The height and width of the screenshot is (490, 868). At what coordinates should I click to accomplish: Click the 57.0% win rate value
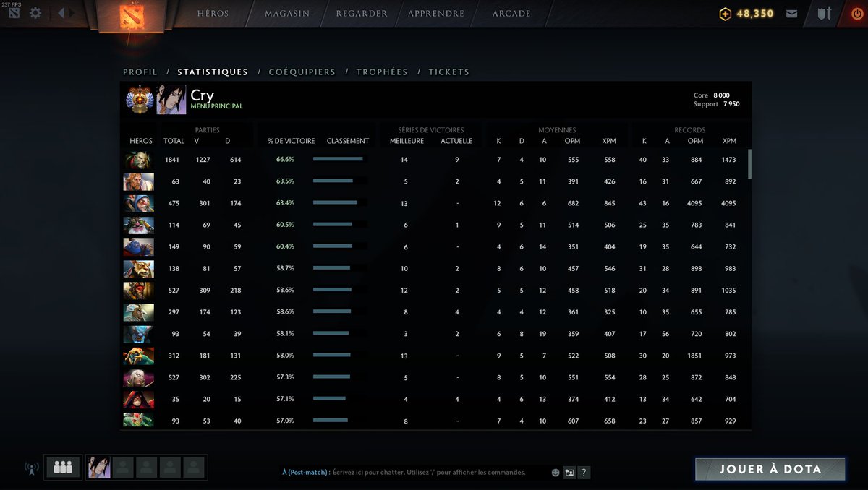(x=285, y=421)
